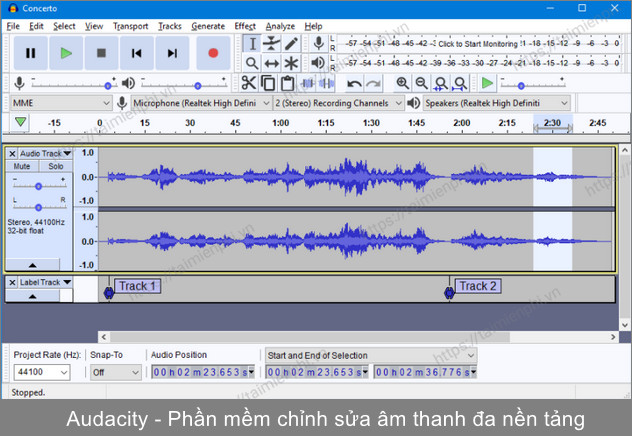Open the Speakers playback device dropdown
Screen dimensions: 632x436
pos(497,103)
